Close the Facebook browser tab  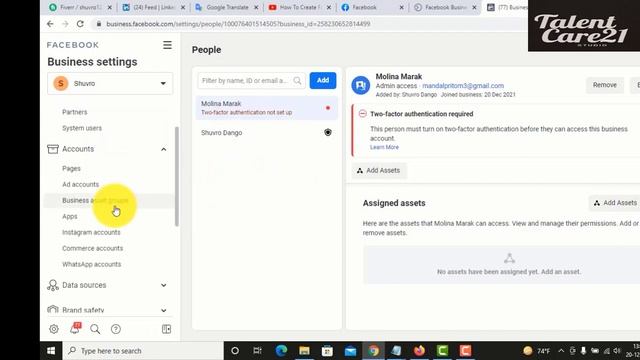coord(401,7)
